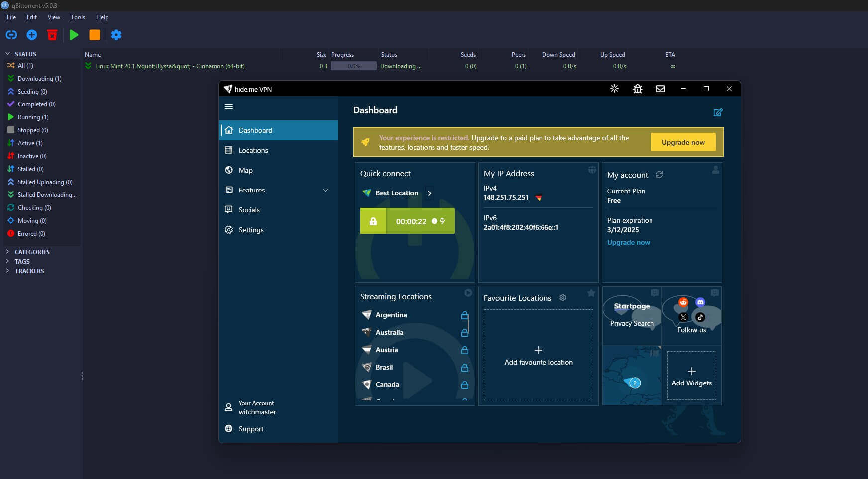The height and width of the screenshot is (479, 868).
Task: Open the Tools menu in qBittorrent
Action: pos(78,17)
